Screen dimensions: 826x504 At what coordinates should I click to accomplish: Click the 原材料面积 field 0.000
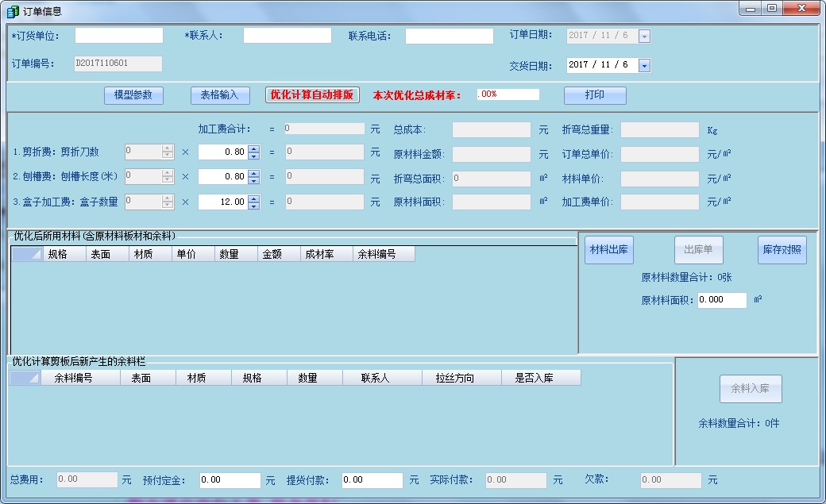[722, 300]
